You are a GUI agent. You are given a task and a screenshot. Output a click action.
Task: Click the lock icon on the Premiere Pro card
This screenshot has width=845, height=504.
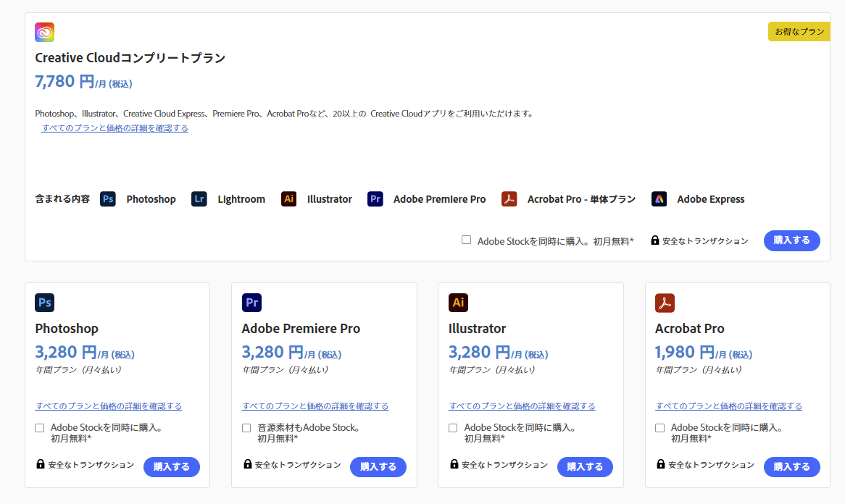[x=247, y=463]
